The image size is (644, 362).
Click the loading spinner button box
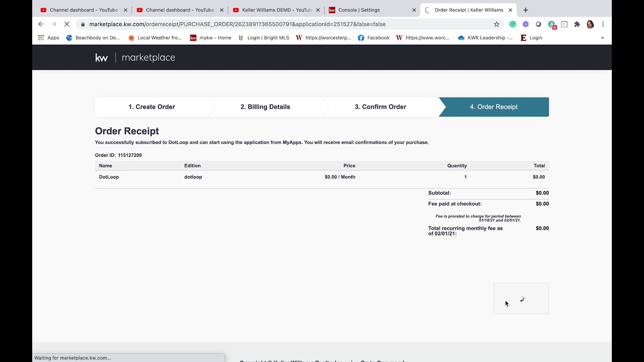pyautogui.click(x=521, y=299)
